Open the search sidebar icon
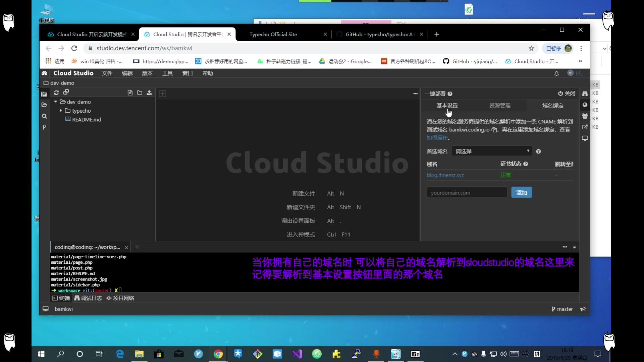Image resolution: width=644 pixels, height=362 pixels. coord(44,116)
